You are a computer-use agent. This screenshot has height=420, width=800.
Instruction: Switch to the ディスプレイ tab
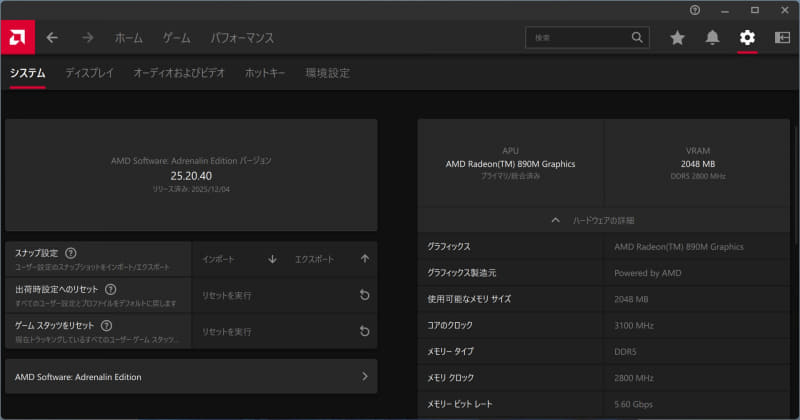click(x=89, y=73)
